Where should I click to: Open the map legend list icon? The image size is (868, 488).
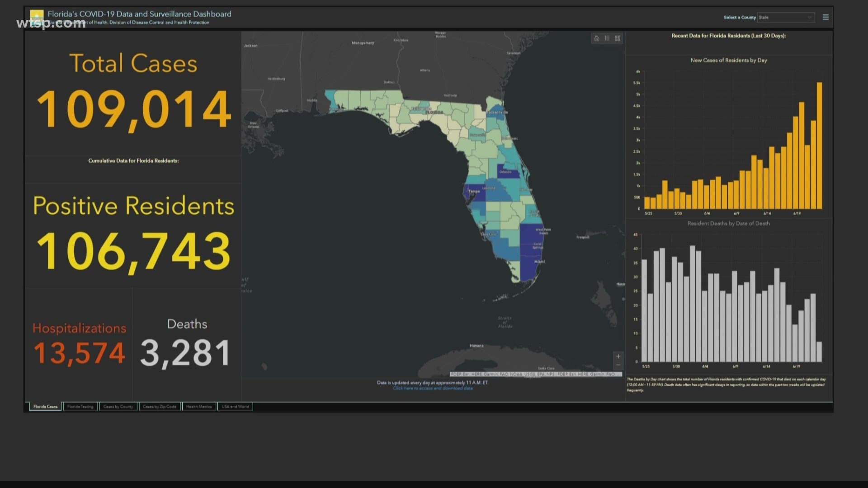click(x=607, y=38)
